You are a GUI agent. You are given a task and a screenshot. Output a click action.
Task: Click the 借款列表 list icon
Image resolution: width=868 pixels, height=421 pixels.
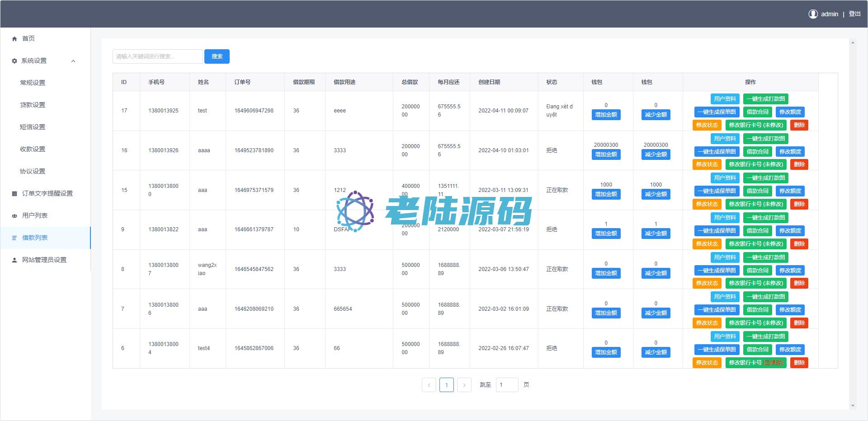(x=14, y=238)
